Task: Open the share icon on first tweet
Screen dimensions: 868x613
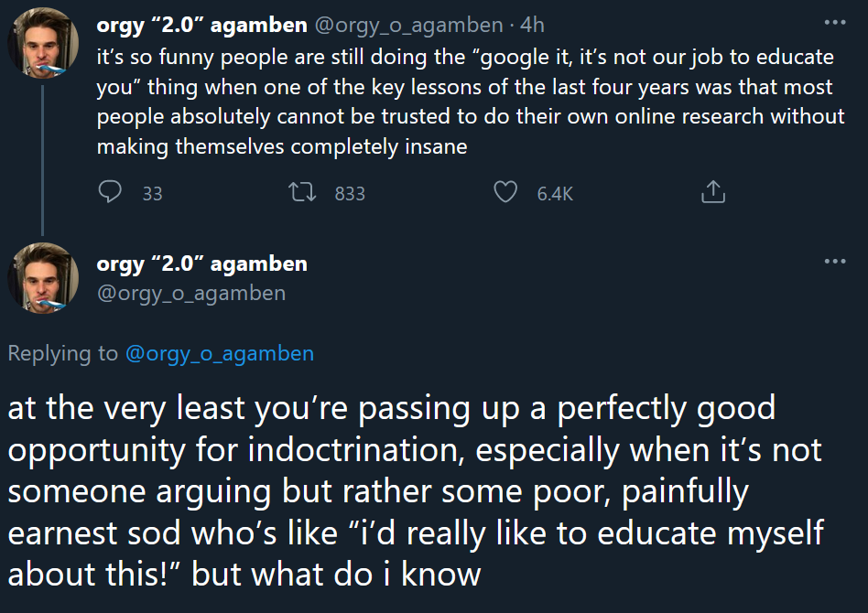Action: pyautogui.click(x=712, y=192)
